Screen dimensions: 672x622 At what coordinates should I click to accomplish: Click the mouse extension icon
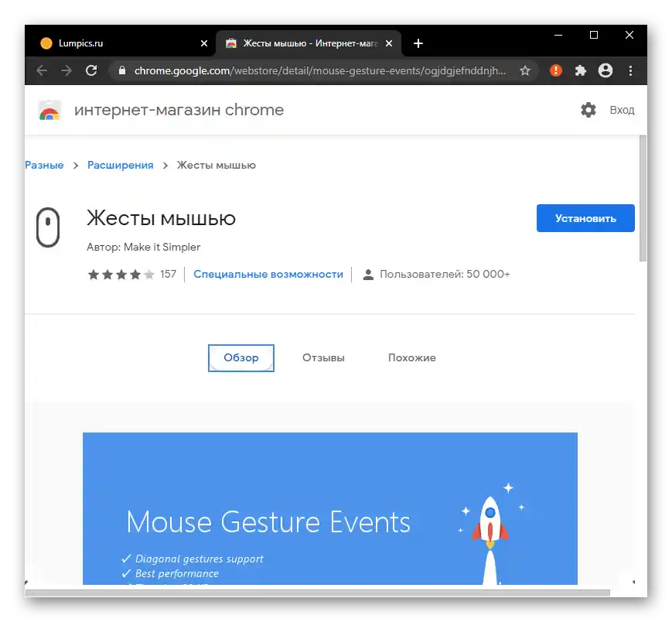[48, 227]
